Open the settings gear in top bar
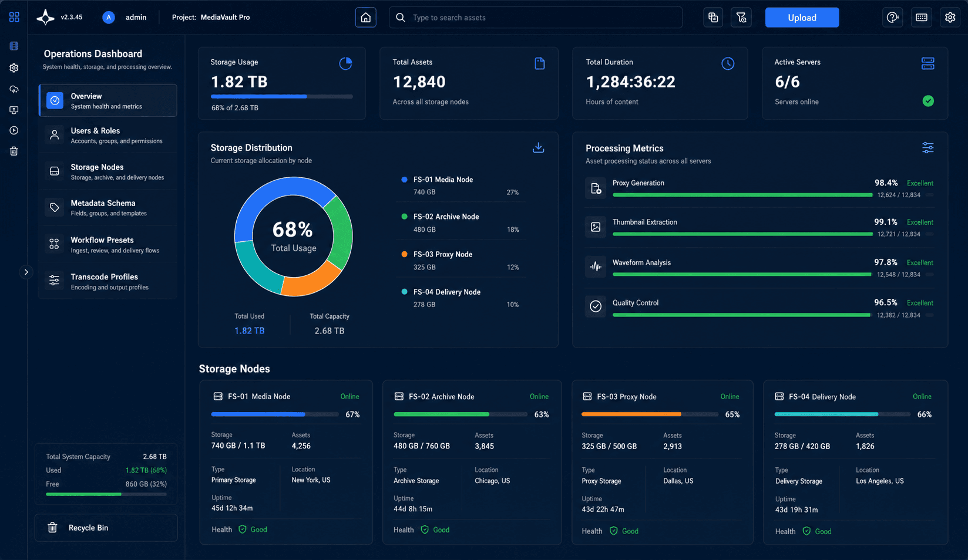The height and width of the screenshot is (560, 968). click(950, 18)
